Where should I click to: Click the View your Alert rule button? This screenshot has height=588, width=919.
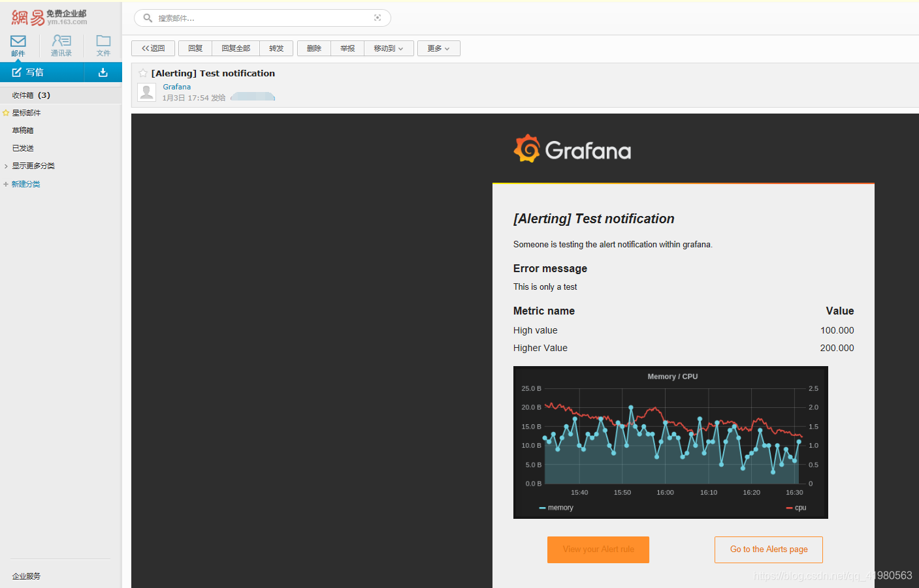(598, 549)
